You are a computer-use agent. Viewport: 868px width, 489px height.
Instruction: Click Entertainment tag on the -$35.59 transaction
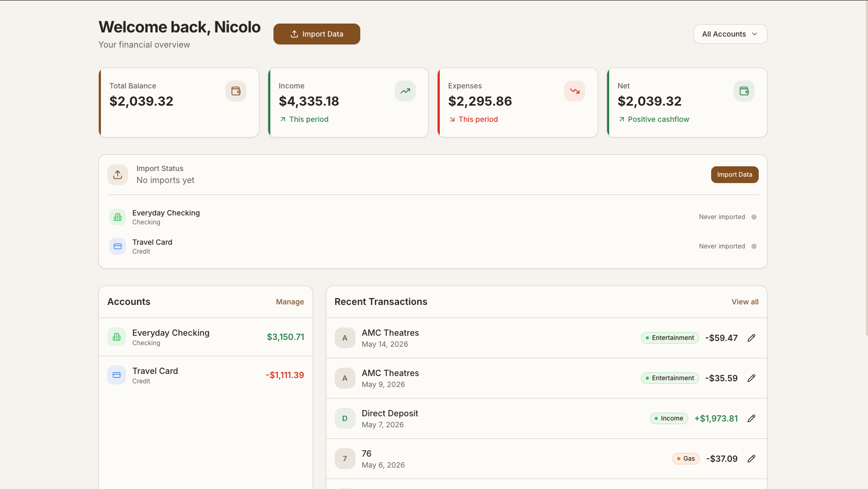[670, 378]
